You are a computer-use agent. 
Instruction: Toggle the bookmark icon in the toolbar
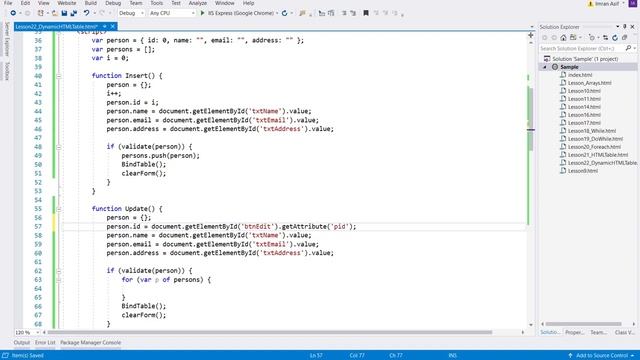(x=366, y=13)
